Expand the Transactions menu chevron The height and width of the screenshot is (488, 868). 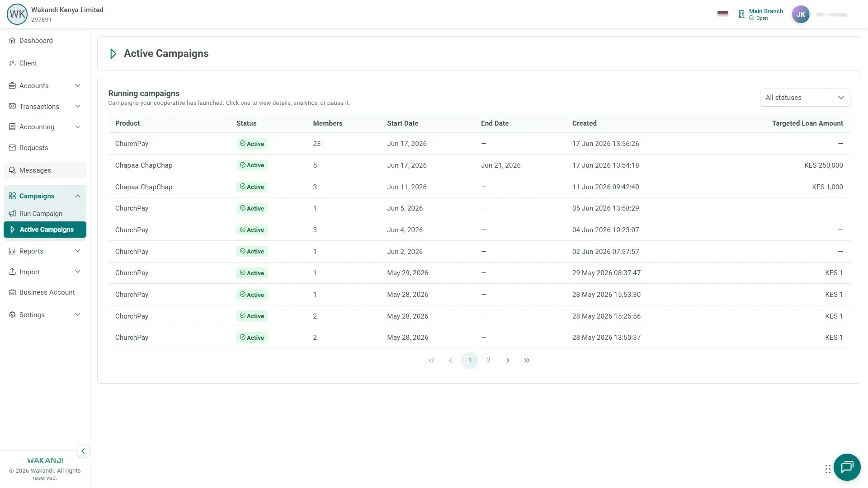78,107
